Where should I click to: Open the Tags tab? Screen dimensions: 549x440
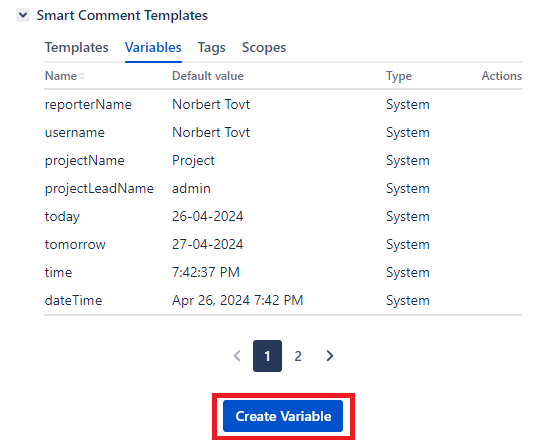tap(211, 48)
